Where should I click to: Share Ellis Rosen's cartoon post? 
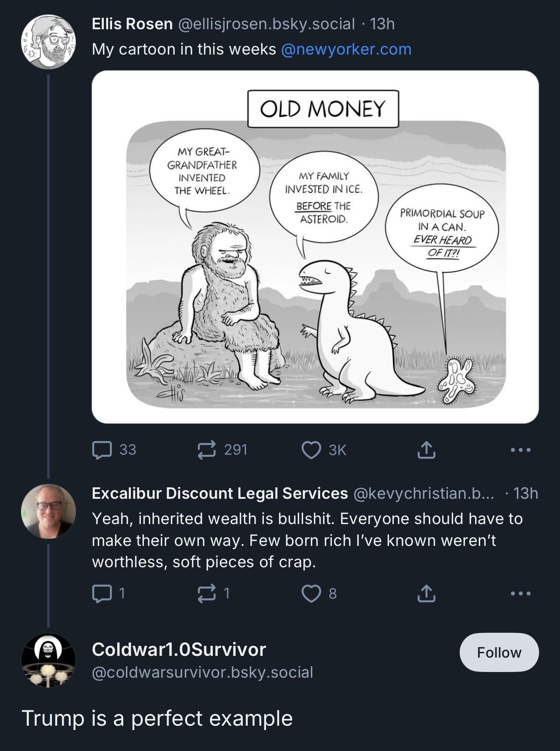pos(426,450)
